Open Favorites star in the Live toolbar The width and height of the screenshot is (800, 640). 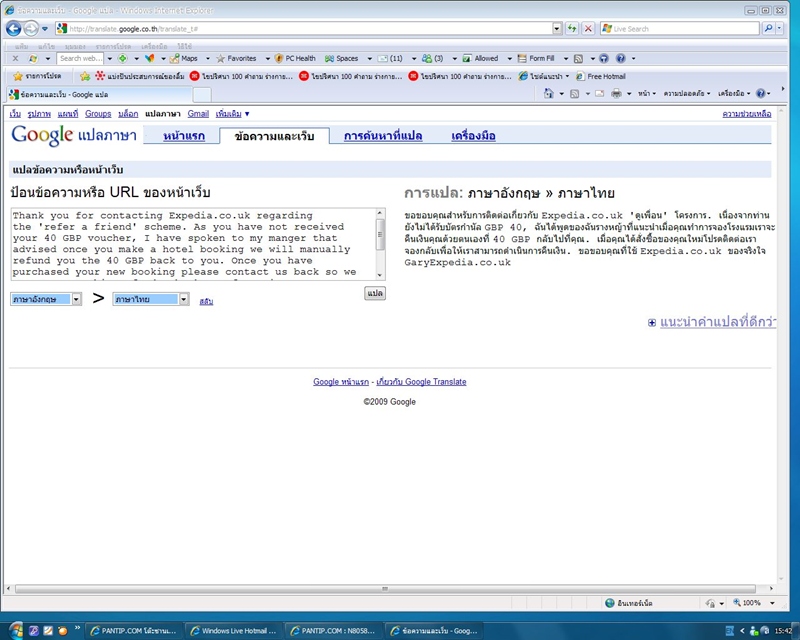236,59
